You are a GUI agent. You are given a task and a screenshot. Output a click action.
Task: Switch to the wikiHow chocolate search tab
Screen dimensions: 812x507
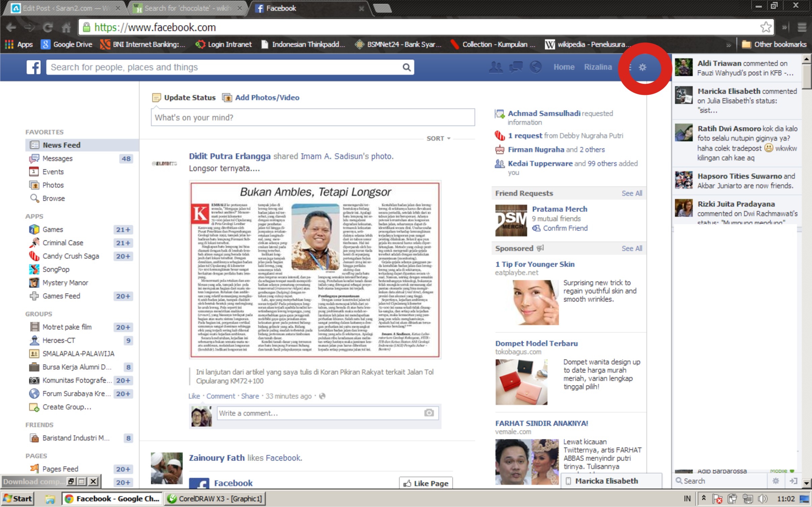coord(188,8)
